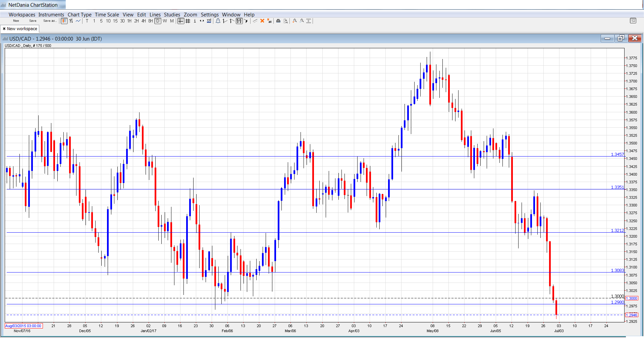Click the print chart icon
The image size is (644, 362).
coord(278,21)
